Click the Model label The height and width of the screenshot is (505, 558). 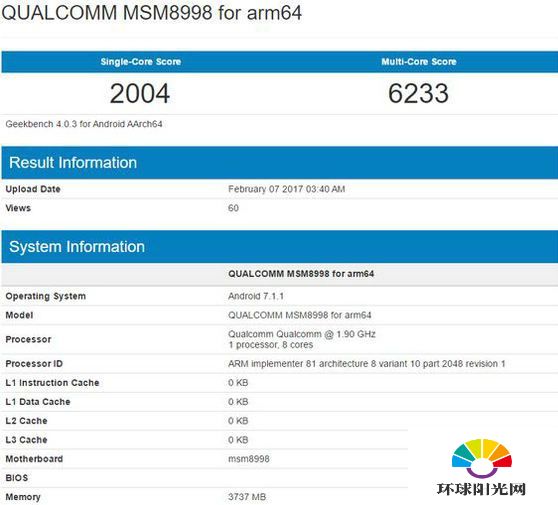(19, 315)
